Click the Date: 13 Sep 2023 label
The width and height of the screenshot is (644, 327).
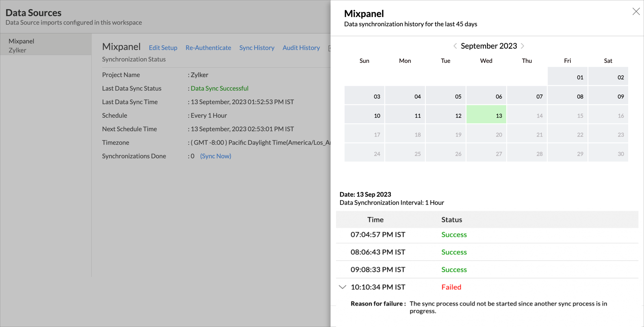(x=365, y=194)
